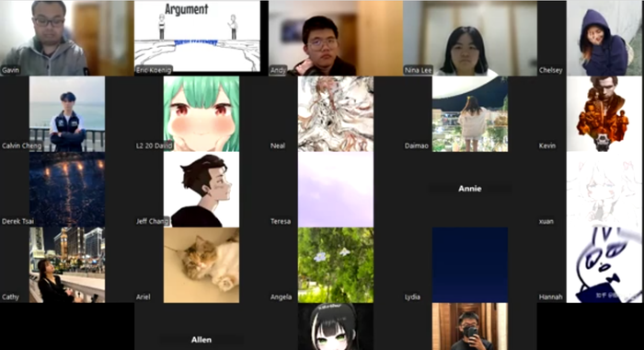Click the Hannah name label
The height and width of the screenshot is (350, 644).
[x=550, y=297]
